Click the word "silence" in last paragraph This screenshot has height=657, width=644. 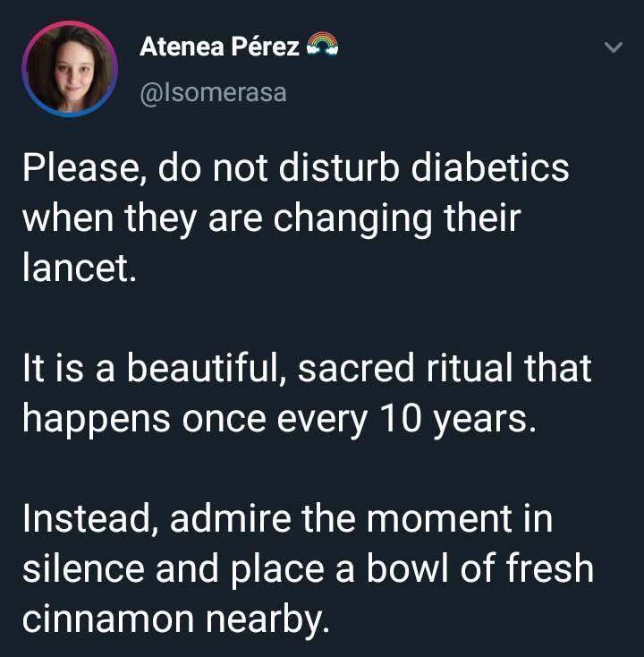pyautogui.click(x=83, y=568)
